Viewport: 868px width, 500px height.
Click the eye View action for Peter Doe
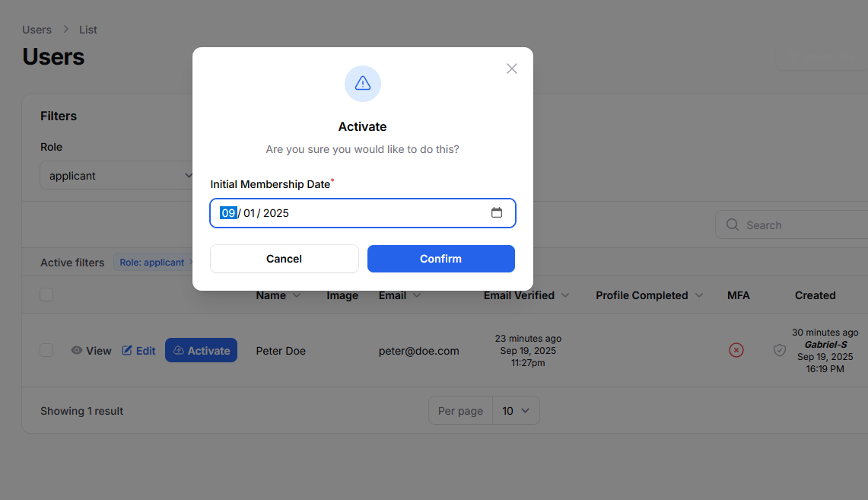[91, 351]
